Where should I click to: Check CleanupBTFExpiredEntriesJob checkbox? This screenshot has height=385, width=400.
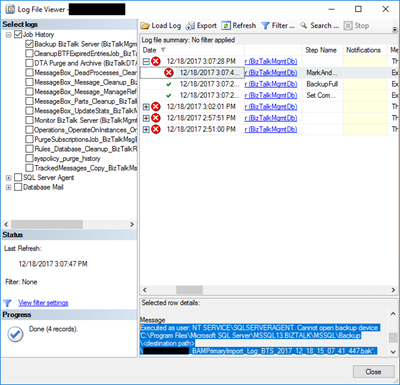click(x=29, y=53)
